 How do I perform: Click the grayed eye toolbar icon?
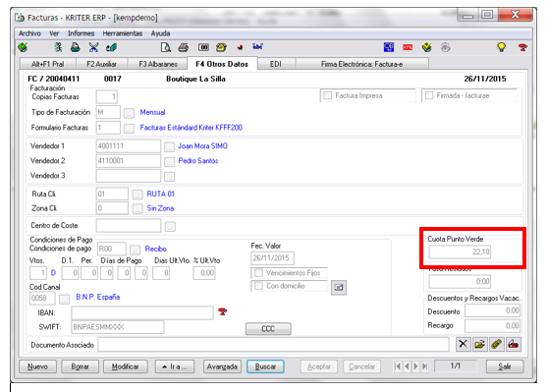coord(445,47)
